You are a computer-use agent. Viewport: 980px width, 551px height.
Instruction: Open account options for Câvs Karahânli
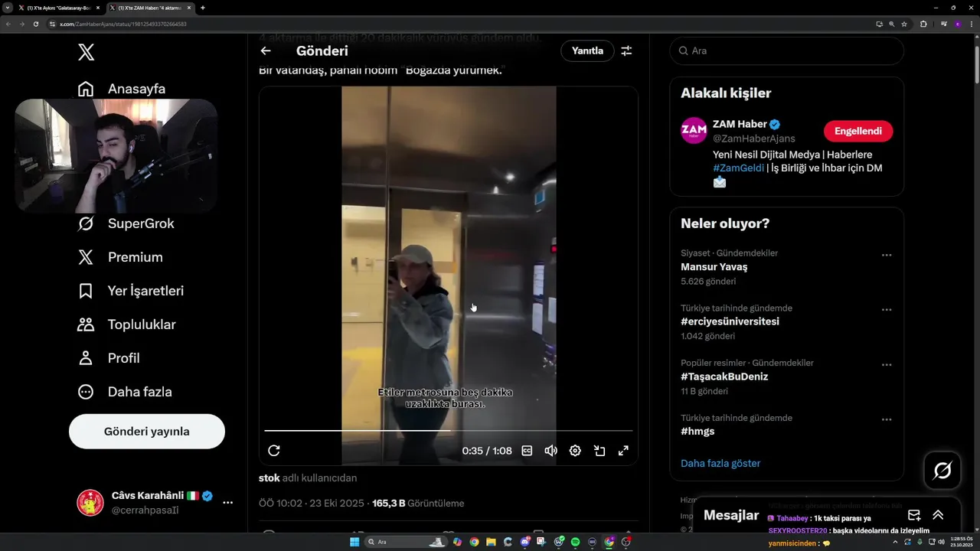point(227,503)
